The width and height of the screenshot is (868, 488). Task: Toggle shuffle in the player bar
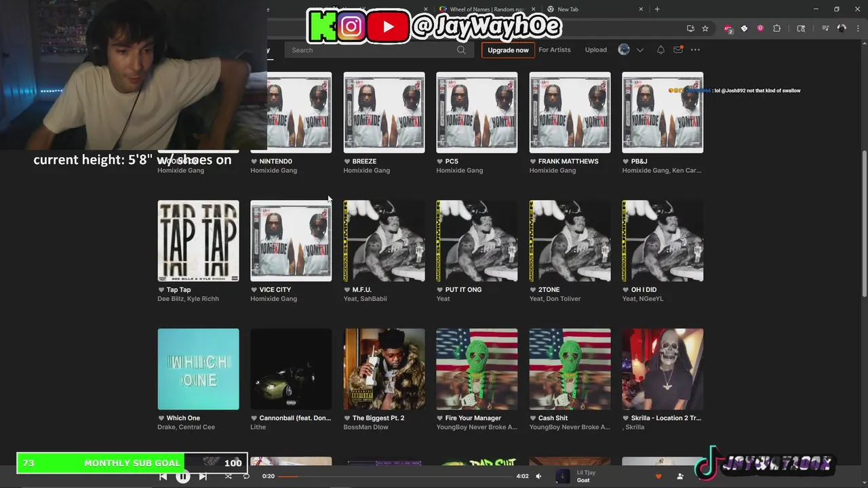pyautogui.click(x=229, y=476)
